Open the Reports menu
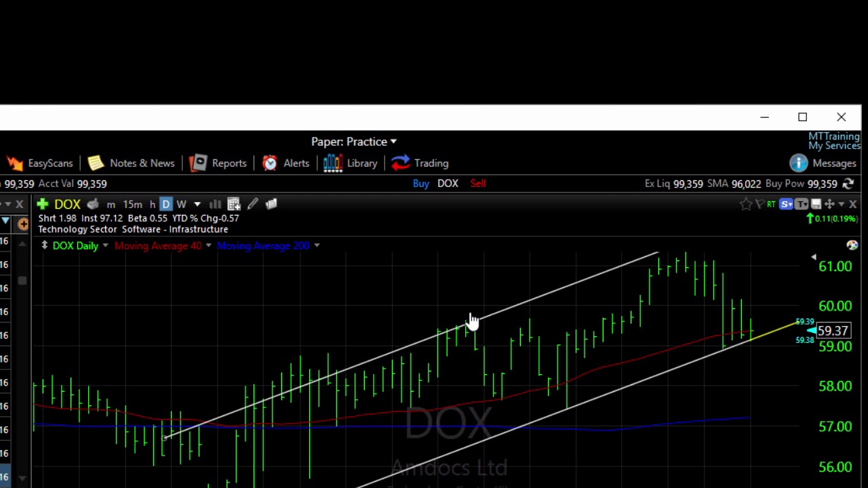868x488 pixels. [x=218, y=163]
